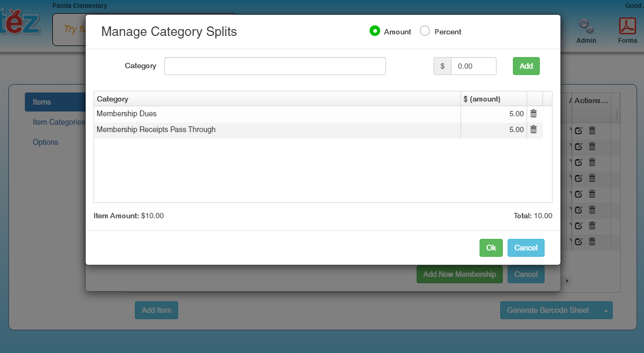Open the Admin gear icon

(x=586, y=26)
